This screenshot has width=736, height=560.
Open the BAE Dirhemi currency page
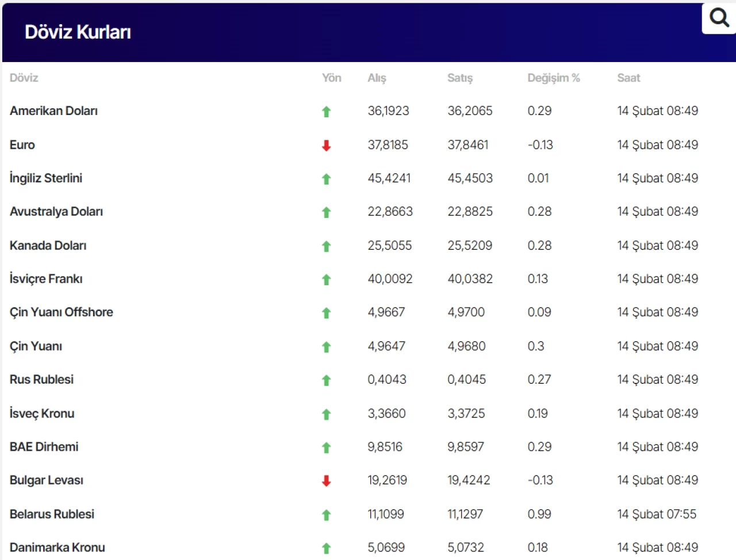point(44,447)
